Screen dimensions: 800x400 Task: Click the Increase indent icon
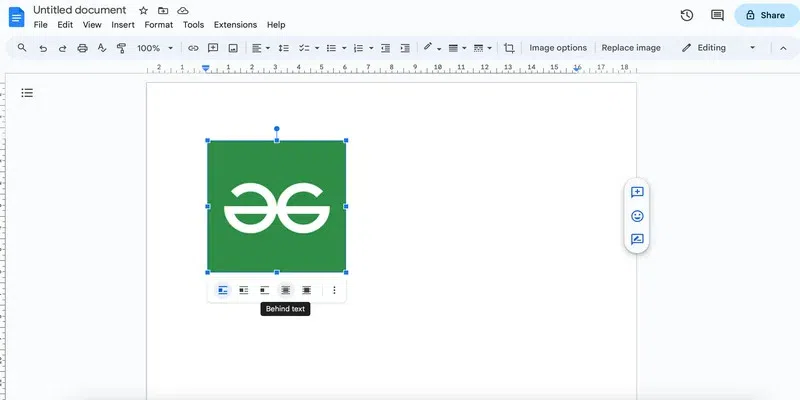405,48
